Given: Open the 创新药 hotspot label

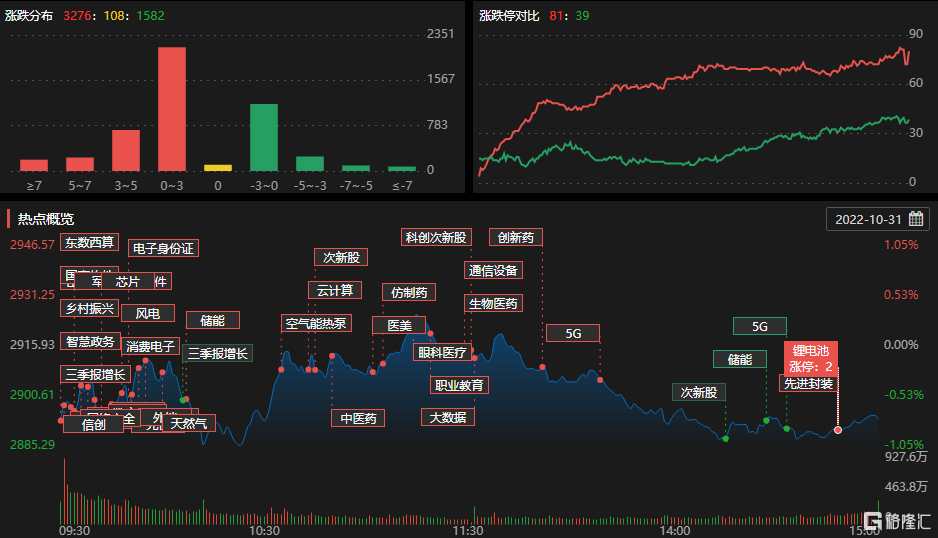Looking at the screenshot, I should click(x=516, y=238).
